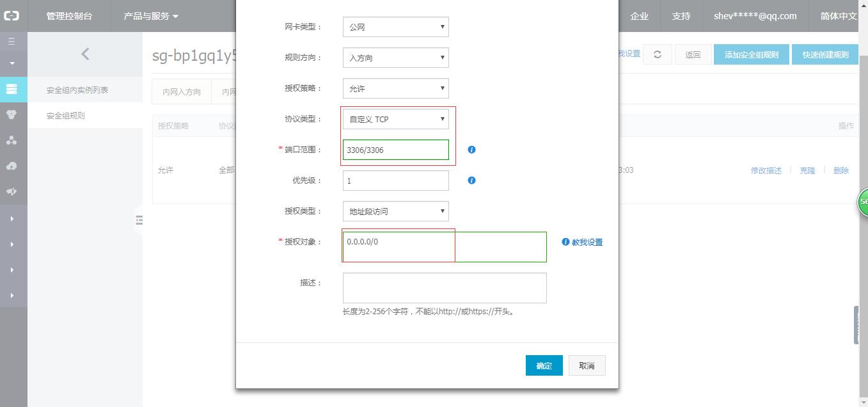
Task: Open the network nodes icon in sidebar
Action: coord(12,140)
